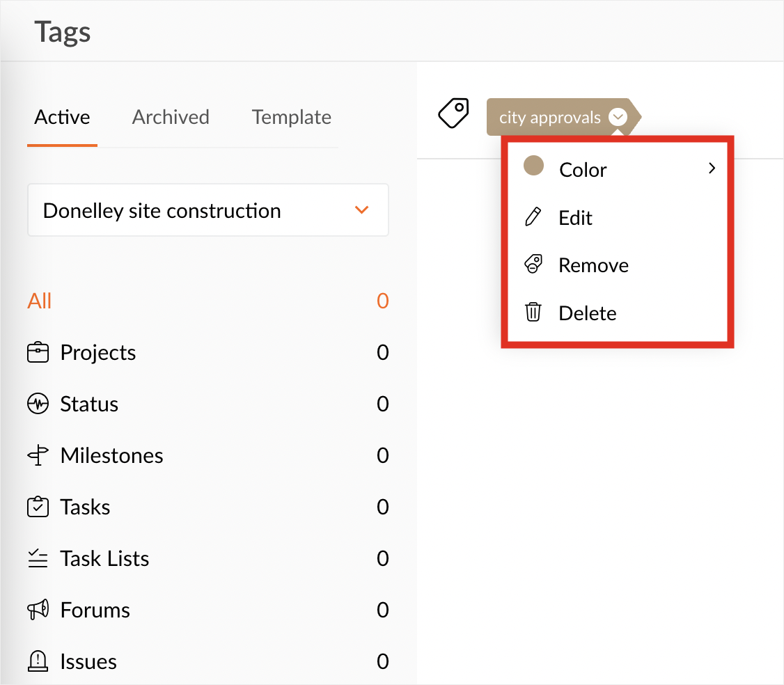This screenshot has height=685, width=784.
Task: Click the pencil Edit icon
Action: [x=533, y=218]
